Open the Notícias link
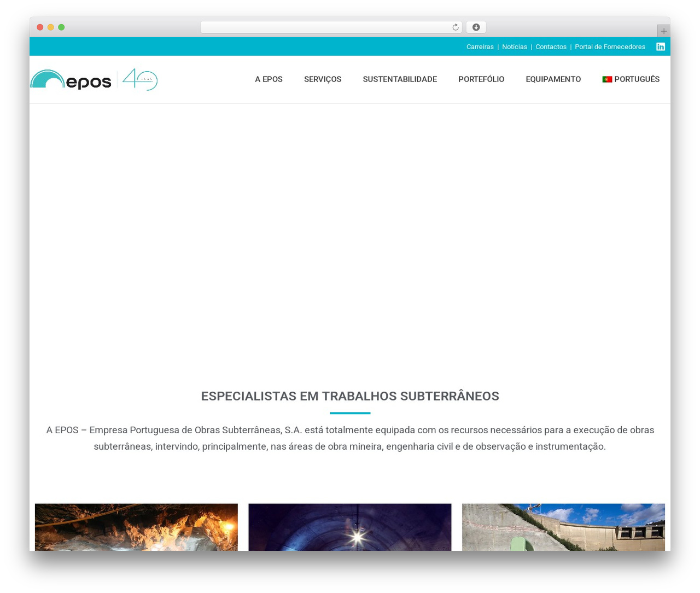Screen dimensions: 700x593 515,47
